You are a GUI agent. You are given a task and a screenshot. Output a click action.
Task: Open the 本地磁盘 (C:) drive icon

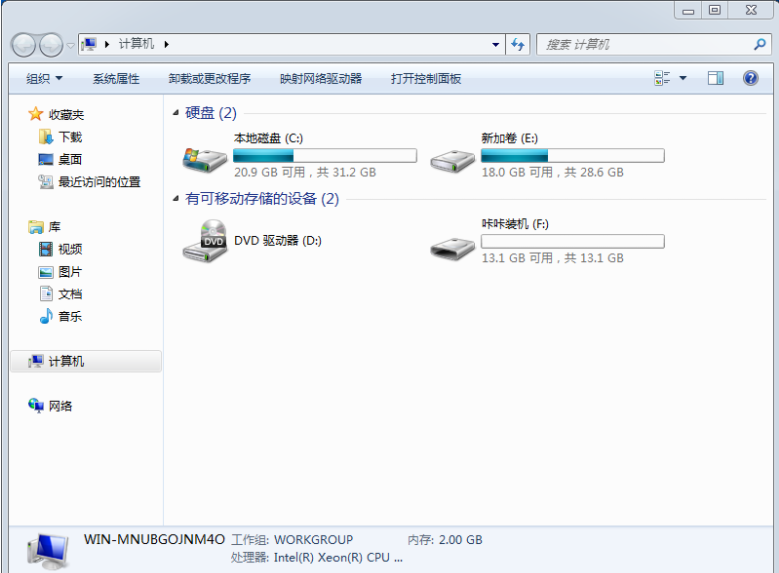click(204, 156)
